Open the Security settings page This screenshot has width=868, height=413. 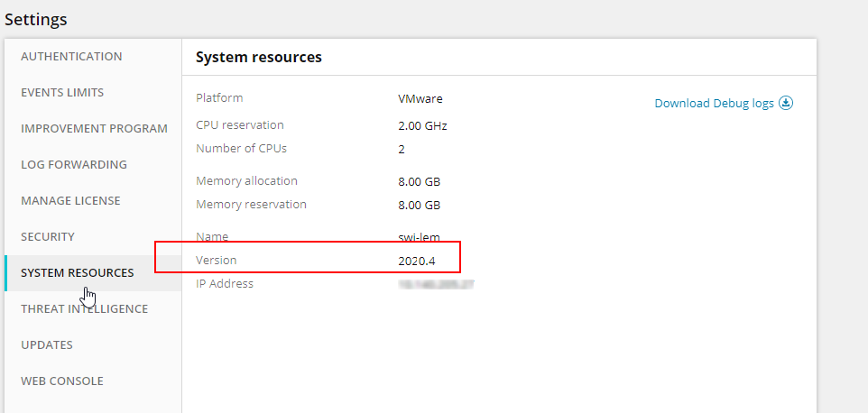click(48, 236)
